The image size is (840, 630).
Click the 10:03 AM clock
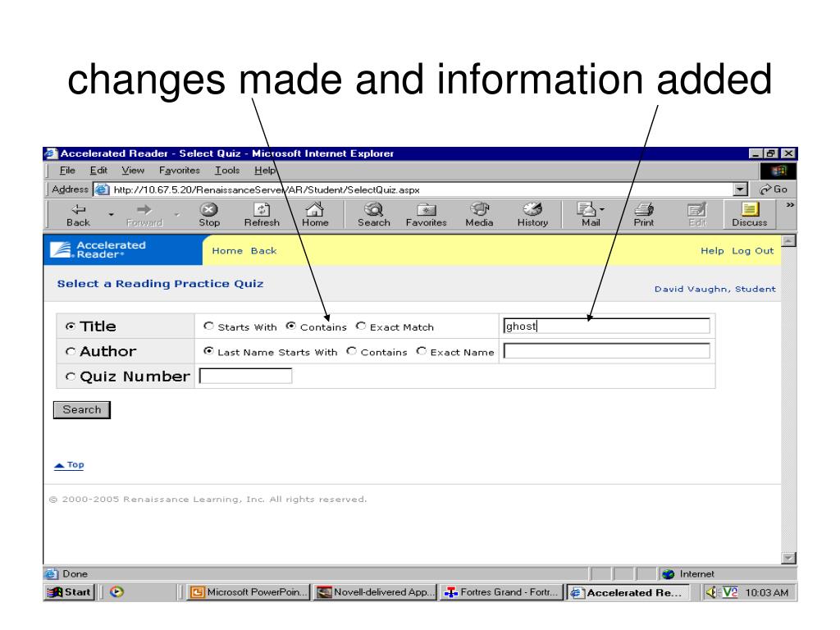coord(767,592)
